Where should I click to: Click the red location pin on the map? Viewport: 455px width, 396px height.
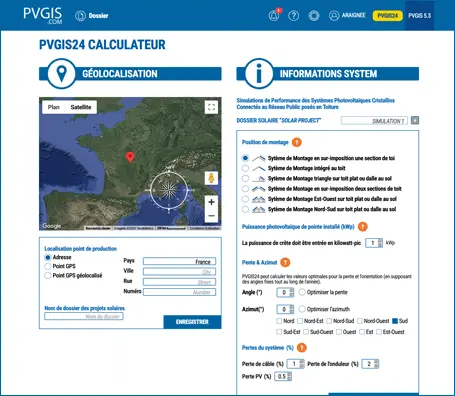click(x=130, y=157)
